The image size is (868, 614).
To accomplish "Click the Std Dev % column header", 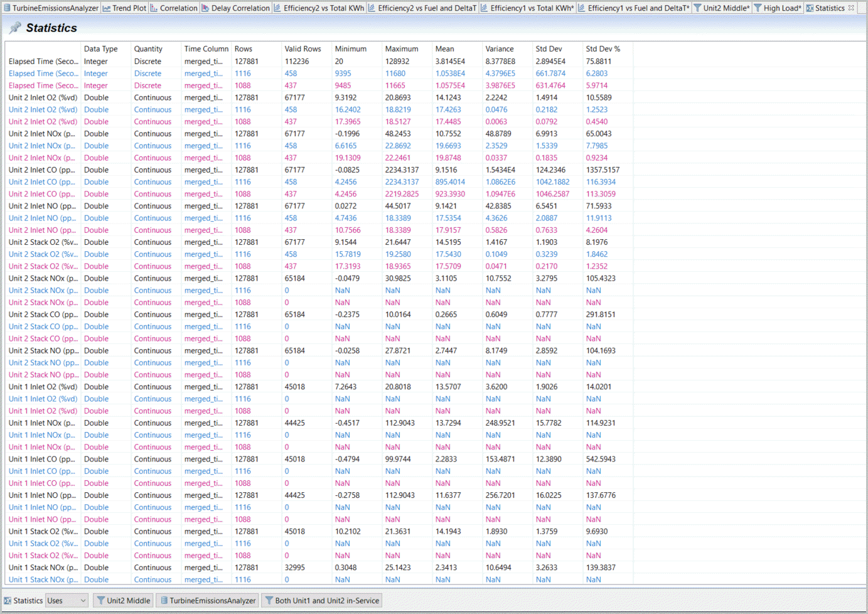I will click(603, 49).
